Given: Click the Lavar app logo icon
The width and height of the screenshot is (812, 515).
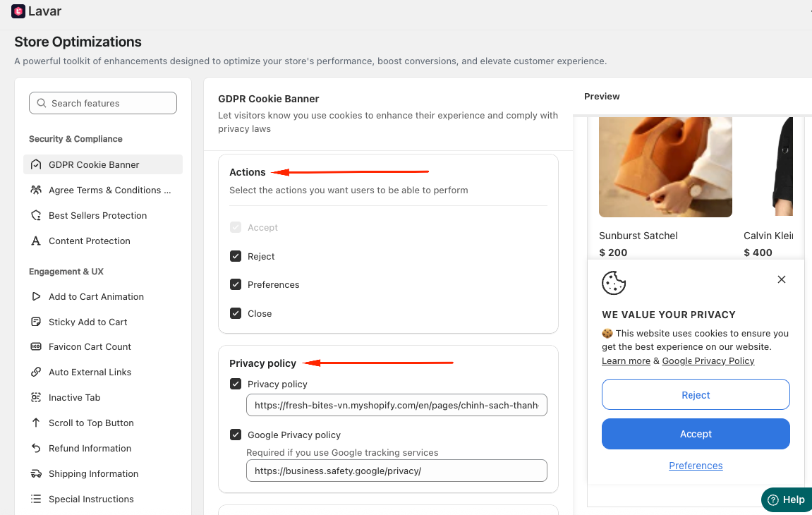Looking at the screenshot, I should point(18,11).
